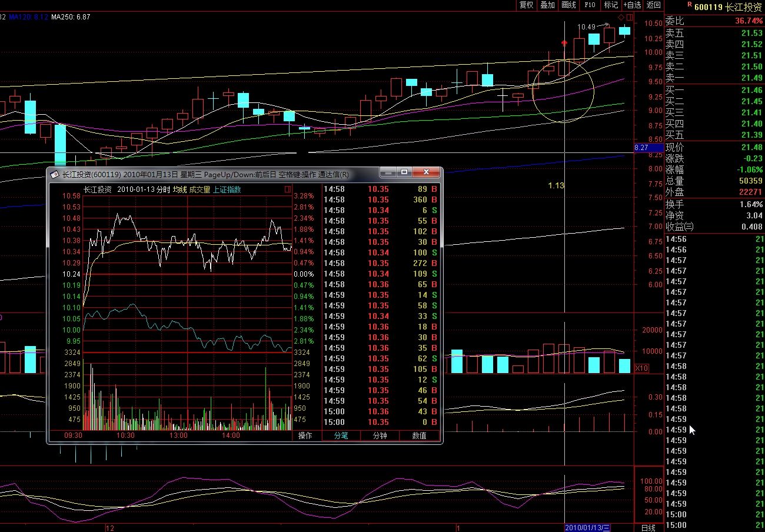Select the 画线 drawing tool
765x532 pixels.
point(568,5)
